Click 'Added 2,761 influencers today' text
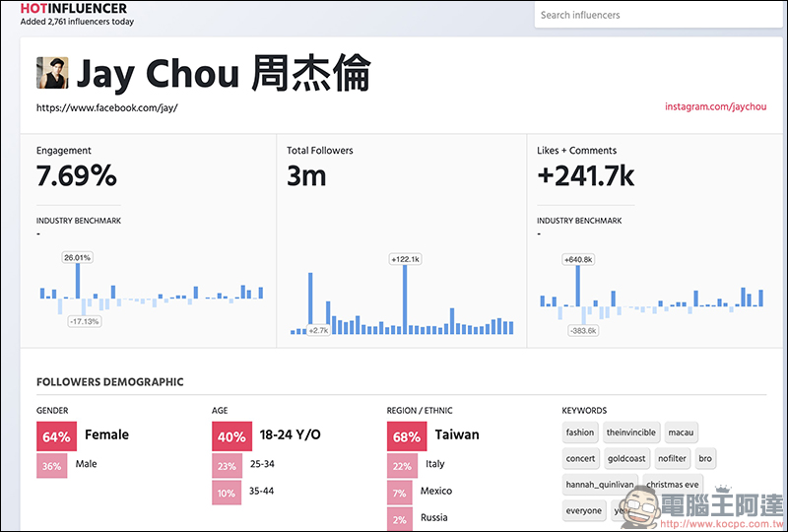 [77, 22]
